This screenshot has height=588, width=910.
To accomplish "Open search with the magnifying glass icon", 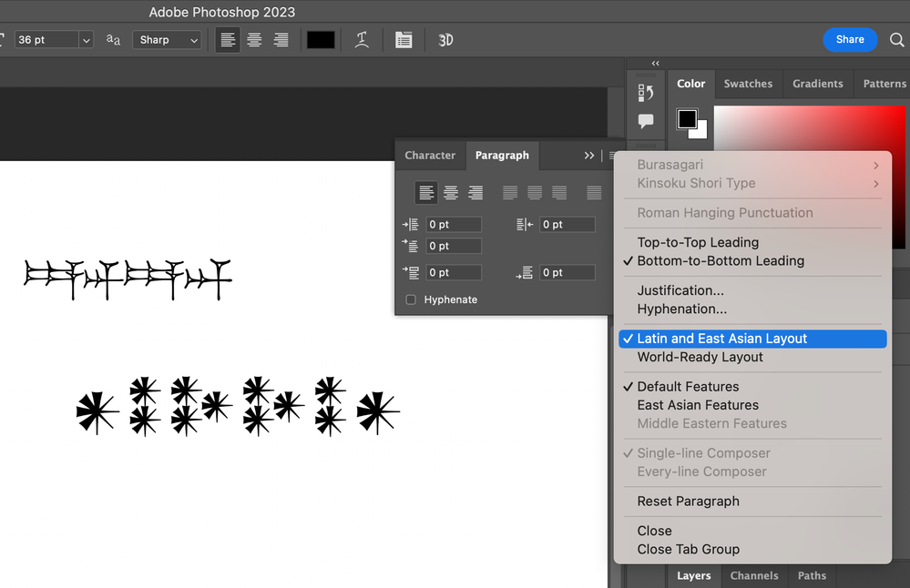I will click(x=897, y=39).
